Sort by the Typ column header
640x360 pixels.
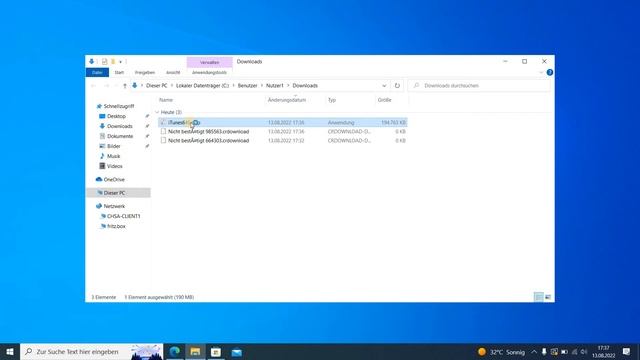(332, 100)
